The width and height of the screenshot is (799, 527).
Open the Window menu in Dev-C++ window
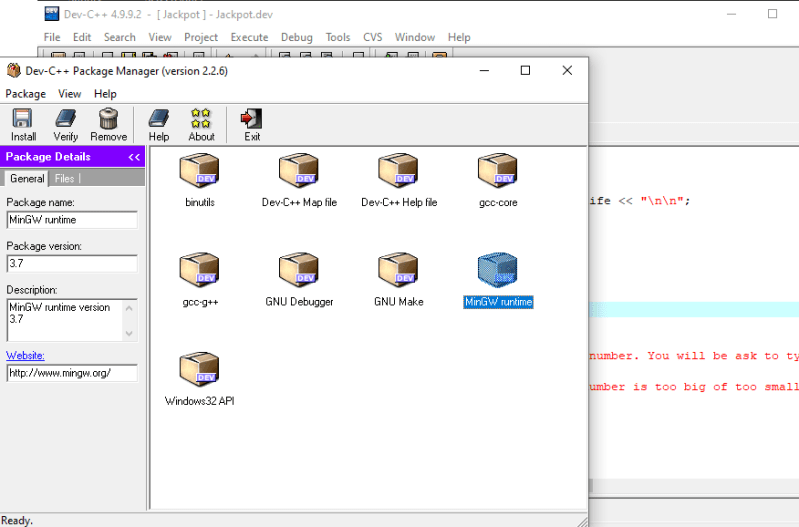(x=415, y=37)
